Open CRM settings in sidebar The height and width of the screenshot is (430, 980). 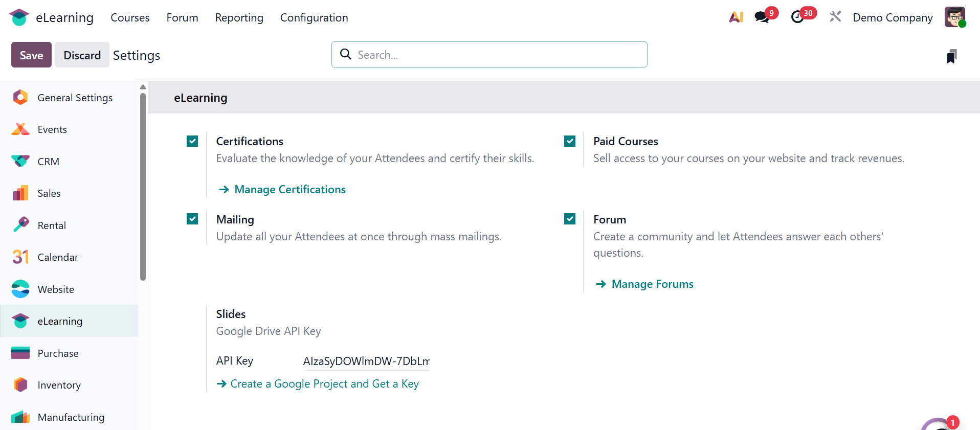(x=48, y=162)
